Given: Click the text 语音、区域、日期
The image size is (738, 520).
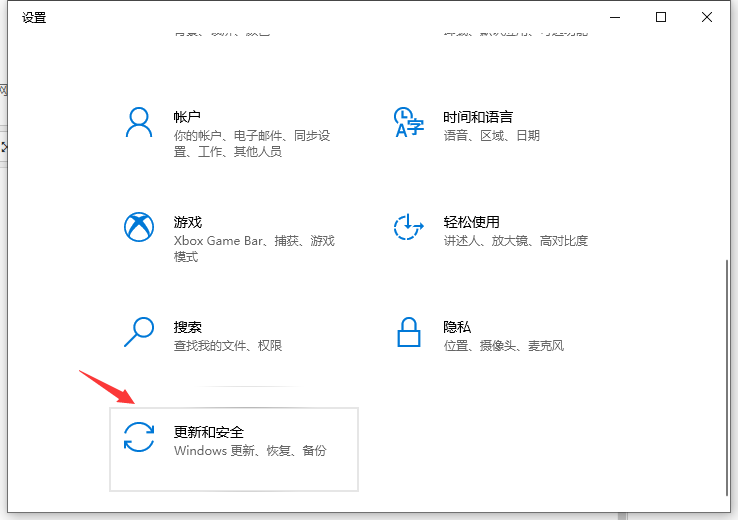Looking at the screenshot, I should [x=491, y=136].
